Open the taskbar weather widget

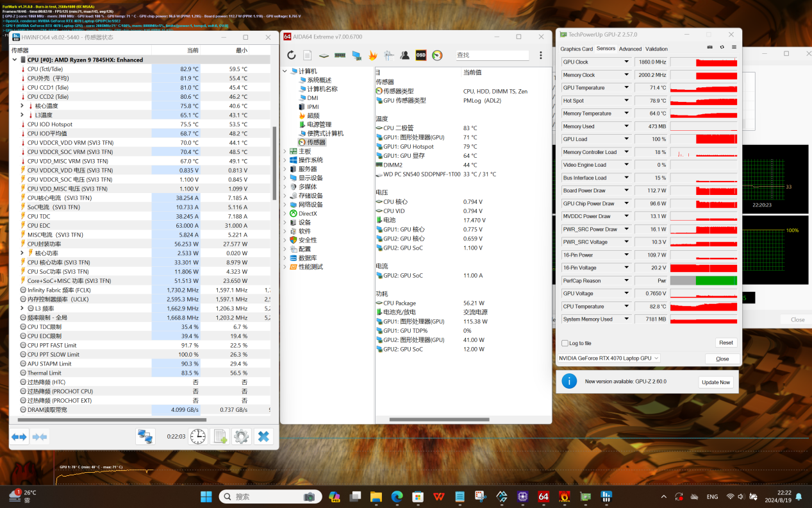[22, 496]
